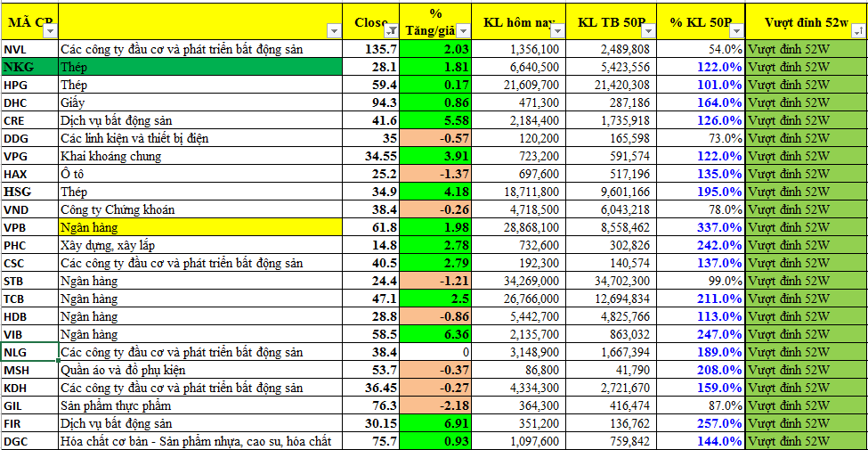Open the Vượt đỉnh 52w filter dropdown
Viewport: 868px width, 450px height.
point(857,31)
